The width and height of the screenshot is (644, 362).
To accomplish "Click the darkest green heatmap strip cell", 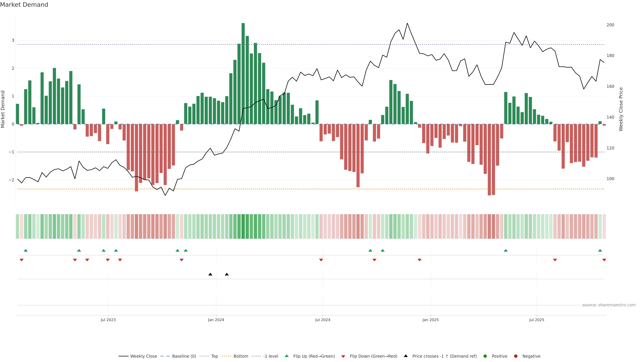I will click(243, 226).
